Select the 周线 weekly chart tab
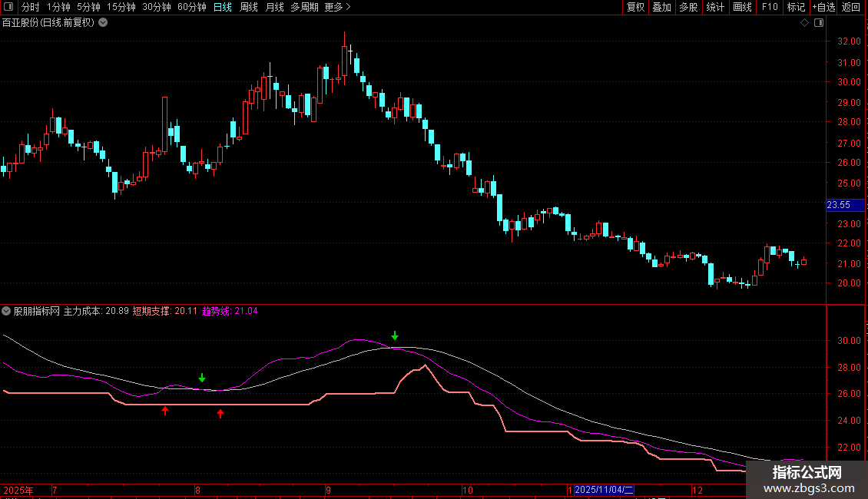 tap(249, 8)
